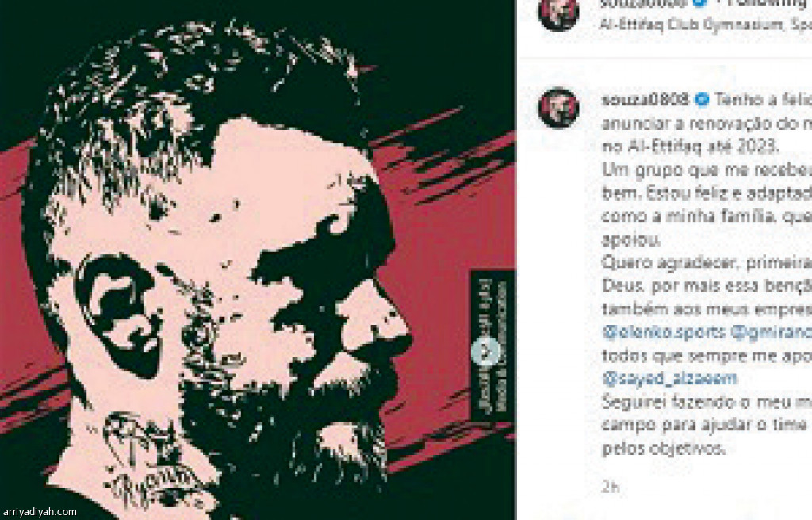Click the white circular arrow on the image
812x520 pixels.
coord(486,352)
